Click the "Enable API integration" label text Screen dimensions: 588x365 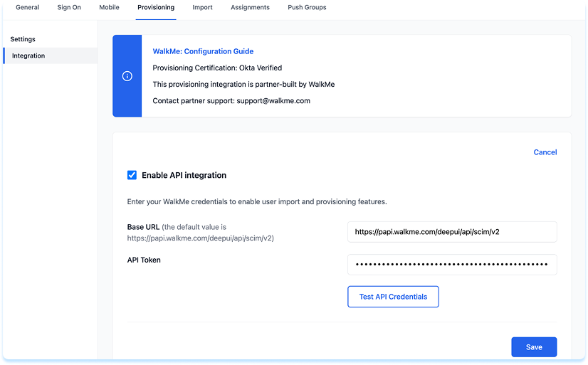coord(184,175)
